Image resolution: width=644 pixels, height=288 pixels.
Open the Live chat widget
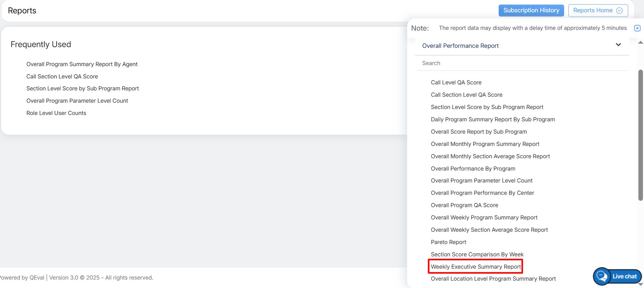tap(618, 276)
